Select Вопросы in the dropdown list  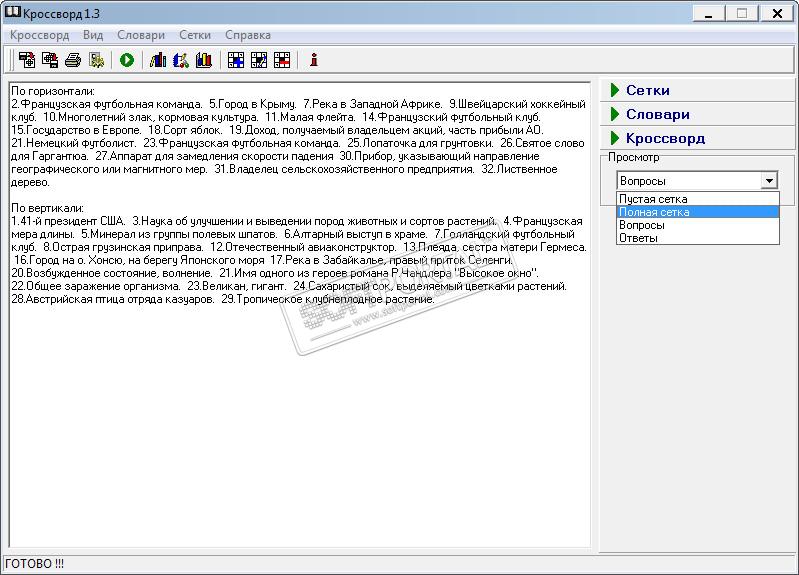pyautogui.click(x=698, y=225)
